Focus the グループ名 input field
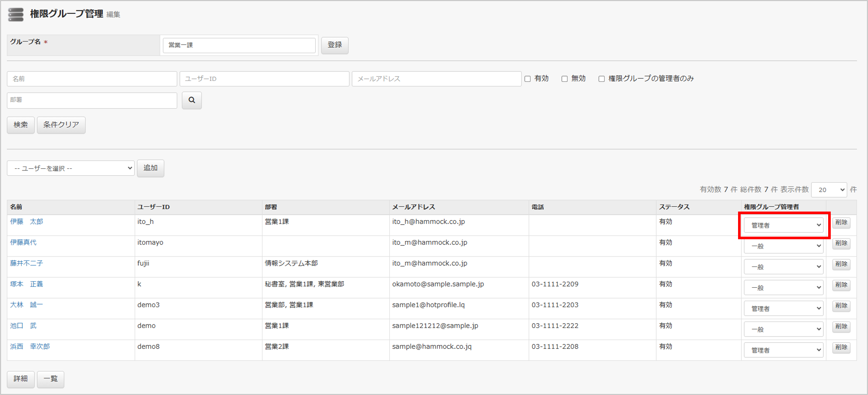 coord(239,45)
